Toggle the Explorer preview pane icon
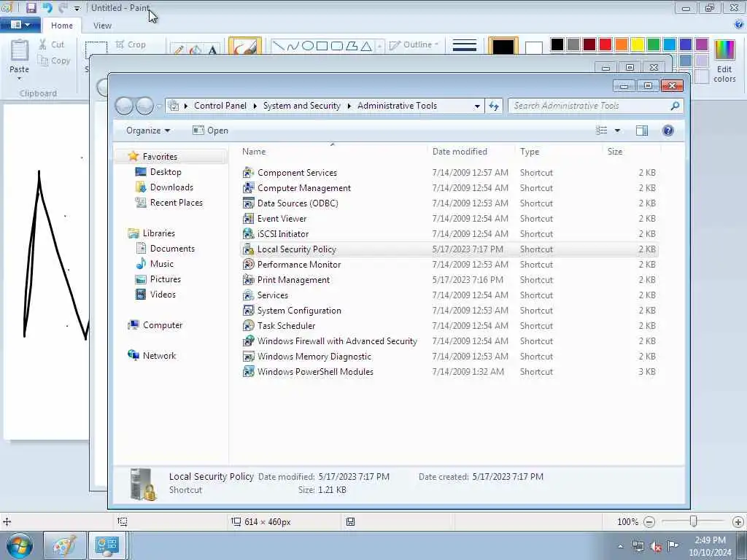 click(x=642, y=131)
